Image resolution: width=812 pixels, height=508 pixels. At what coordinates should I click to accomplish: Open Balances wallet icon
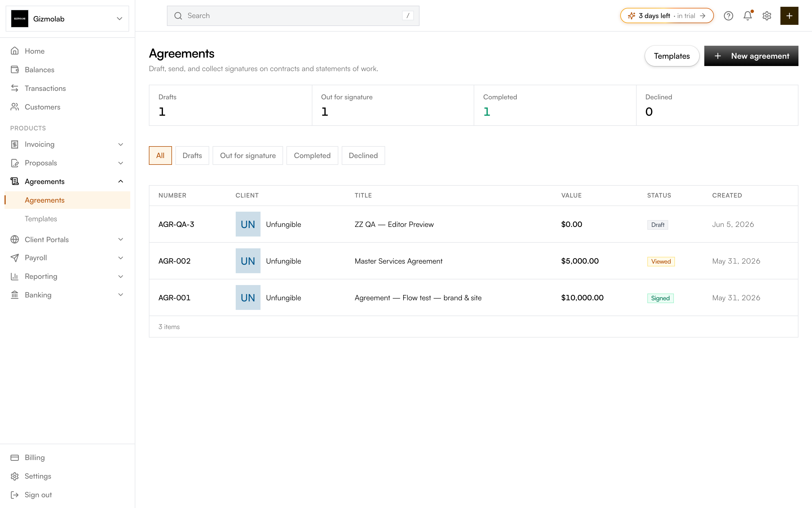(x=15, y=69)
